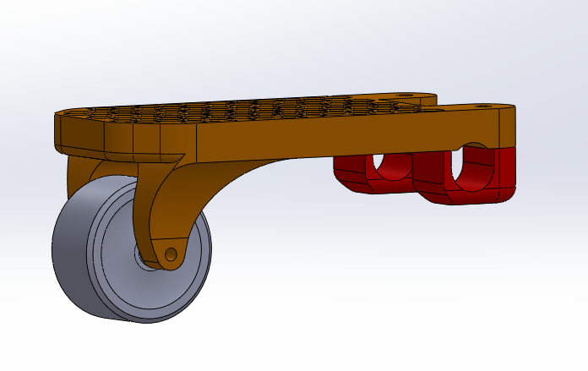Pick the small hole on the rear arm's top
This screenshot has height=371, width=588.
pyautogui.click(x=402, y=96)
